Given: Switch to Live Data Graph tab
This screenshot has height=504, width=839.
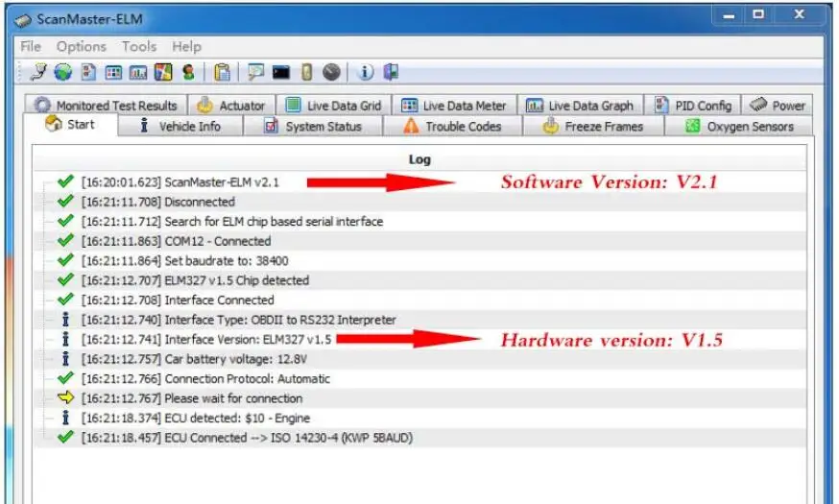Looking at the screenshot, I should click(580, 105).
